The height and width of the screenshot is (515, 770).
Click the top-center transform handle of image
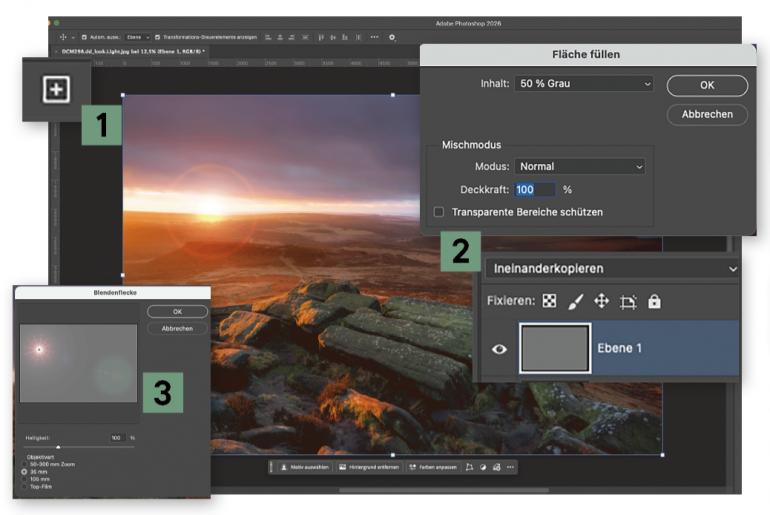tap(392, 95)
